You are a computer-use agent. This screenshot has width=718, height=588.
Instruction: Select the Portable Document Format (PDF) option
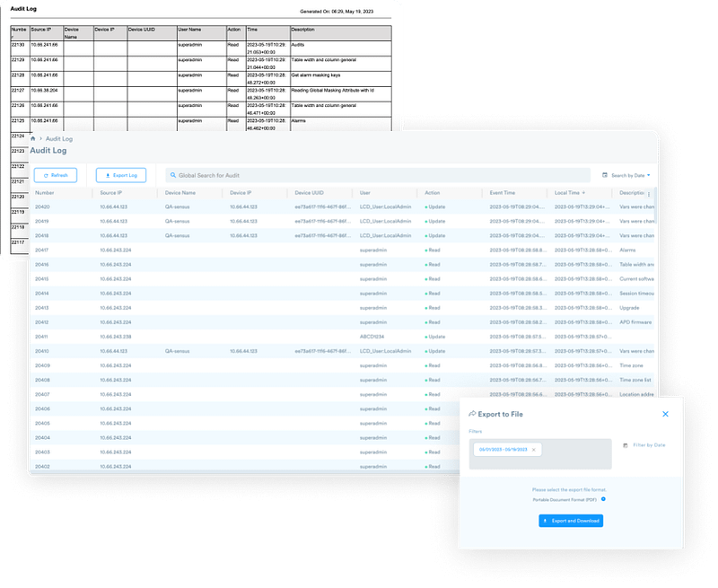tap(604, 498)
